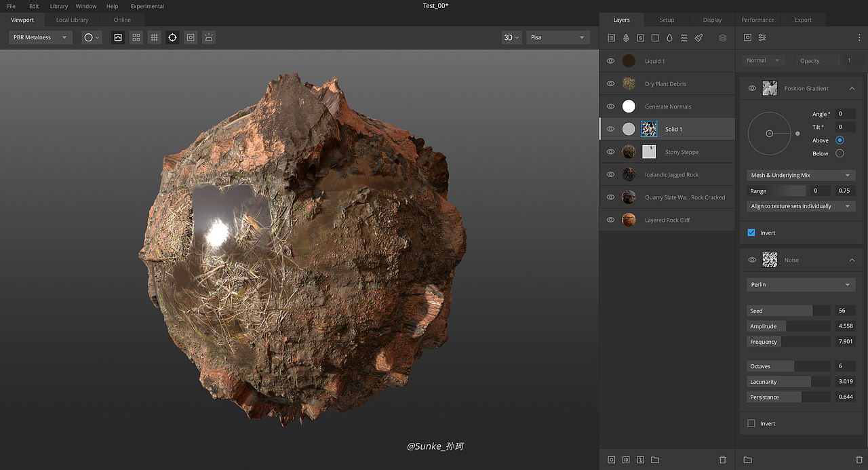Switch to the Setup tab
This screenshot has height=470, width=868.
point(667,20)
